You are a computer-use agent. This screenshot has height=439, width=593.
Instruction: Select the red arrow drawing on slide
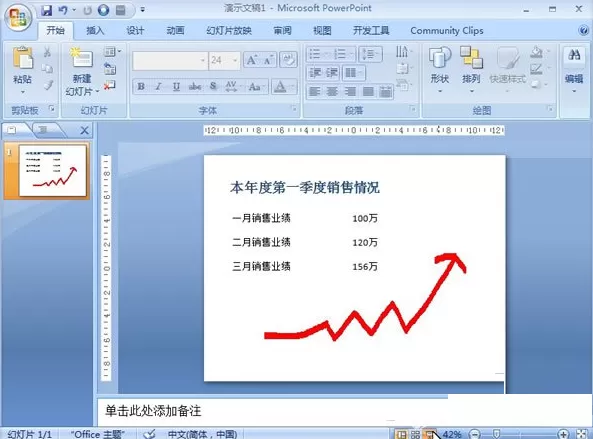[x=365, y=297]
